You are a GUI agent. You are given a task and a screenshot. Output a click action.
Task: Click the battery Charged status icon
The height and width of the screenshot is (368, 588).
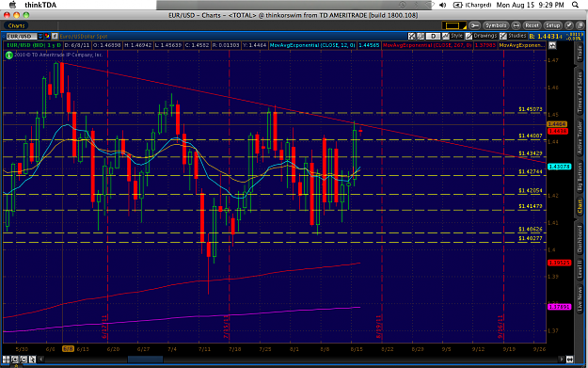pyautogui.click(x=472, y=5)
